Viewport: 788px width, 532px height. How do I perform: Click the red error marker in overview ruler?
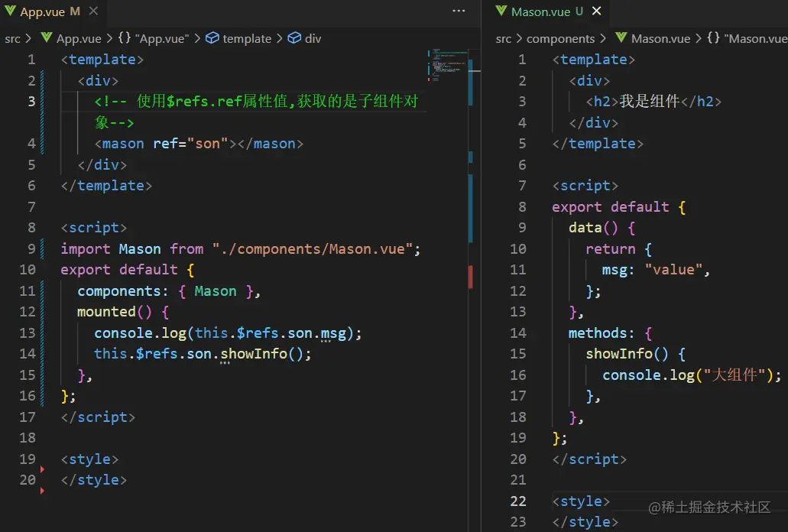470,277
